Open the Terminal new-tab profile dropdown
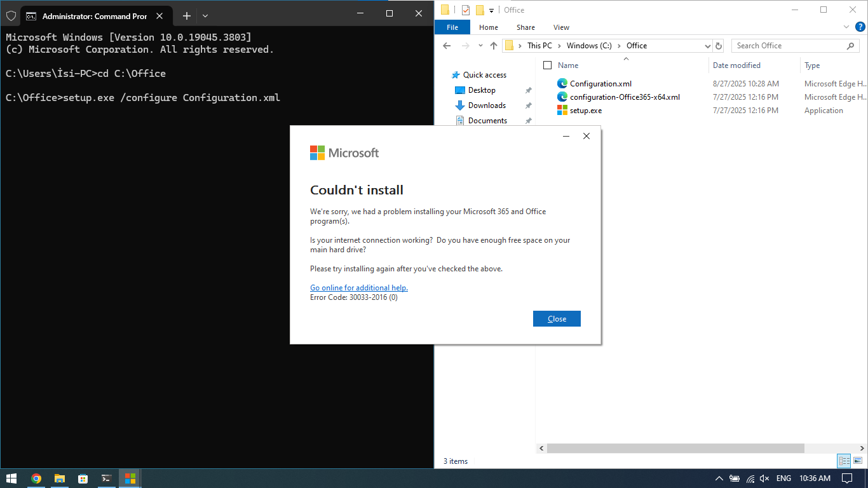The height and width of the screenshot is (488, 868). click(205, 16)
